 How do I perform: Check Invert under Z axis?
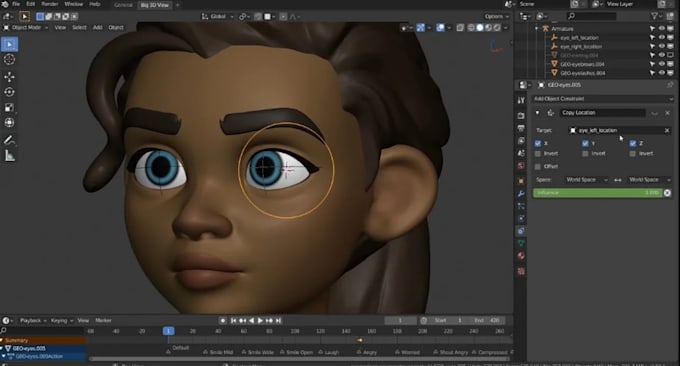632,154
